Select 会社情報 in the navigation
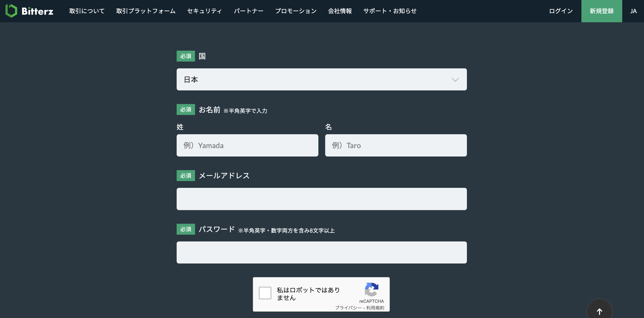 pos(340,11)
